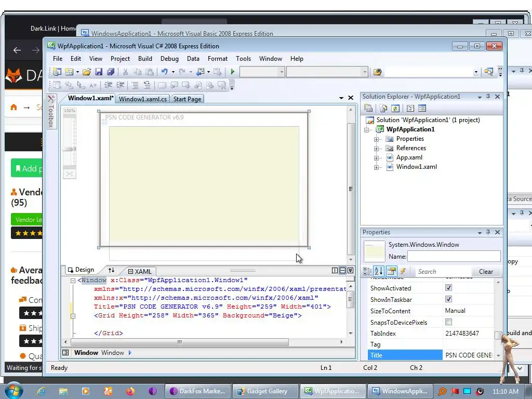Screen dimensions: 532x399
Task: Switch to categorized property view icon
Action: point(367,271)
